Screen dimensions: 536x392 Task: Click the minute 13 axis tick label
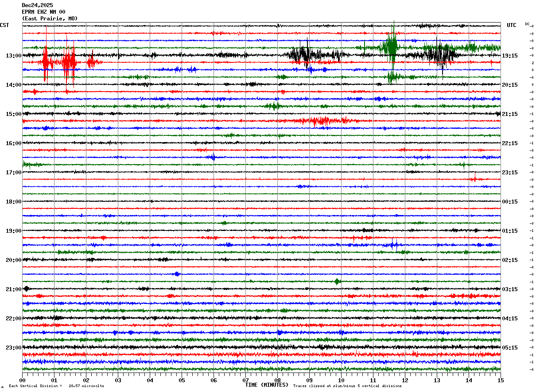point(437,380)
